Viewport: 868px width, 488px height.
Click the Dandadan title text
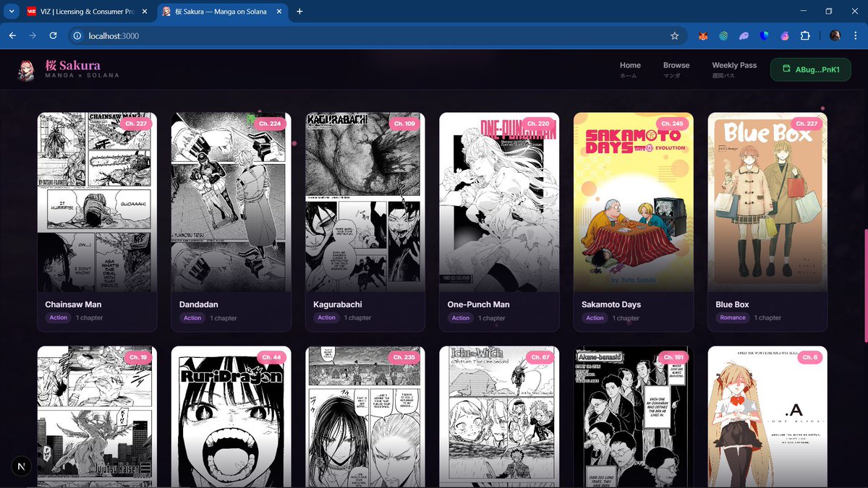click(198, 304)
